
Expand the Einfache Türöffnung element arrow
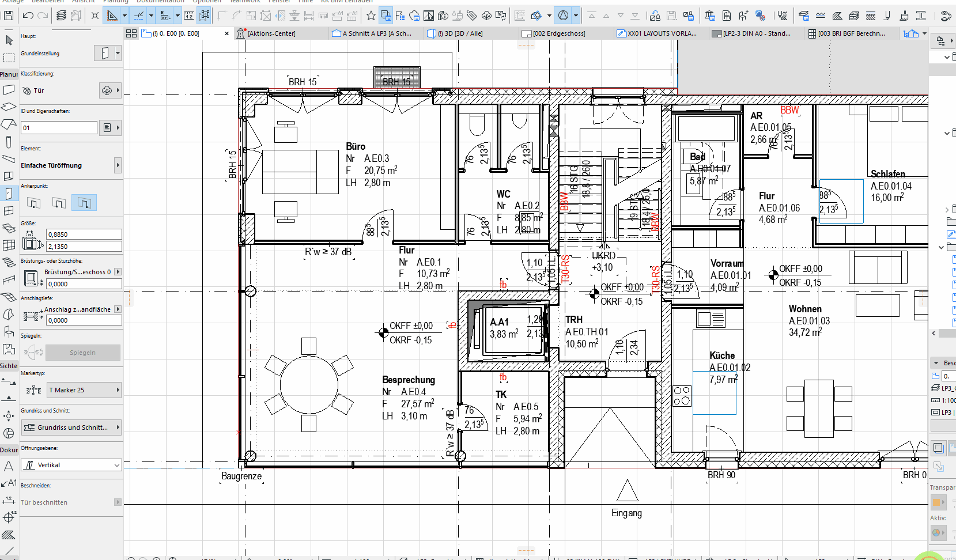click(x=118, y=165)
